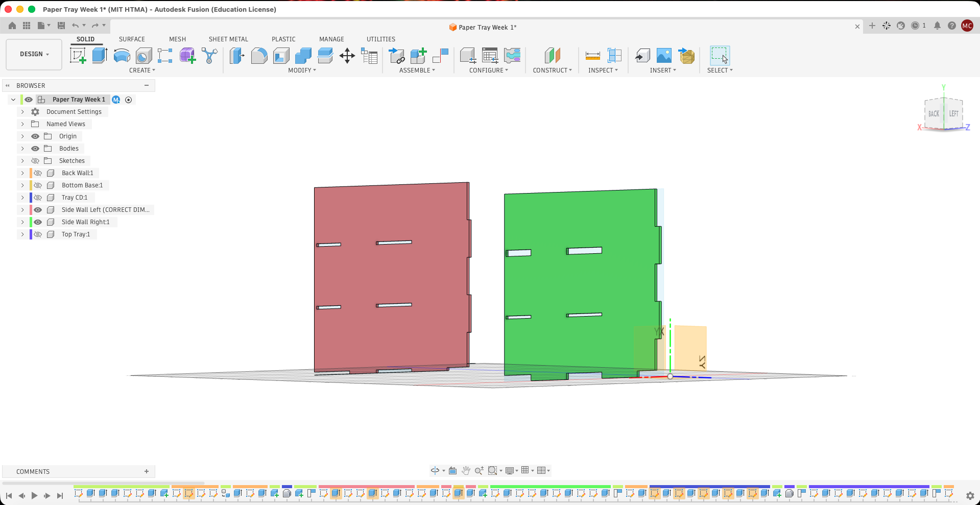
Task: Toggle visibility of Bodies folder
Action: tap(35, 149)
